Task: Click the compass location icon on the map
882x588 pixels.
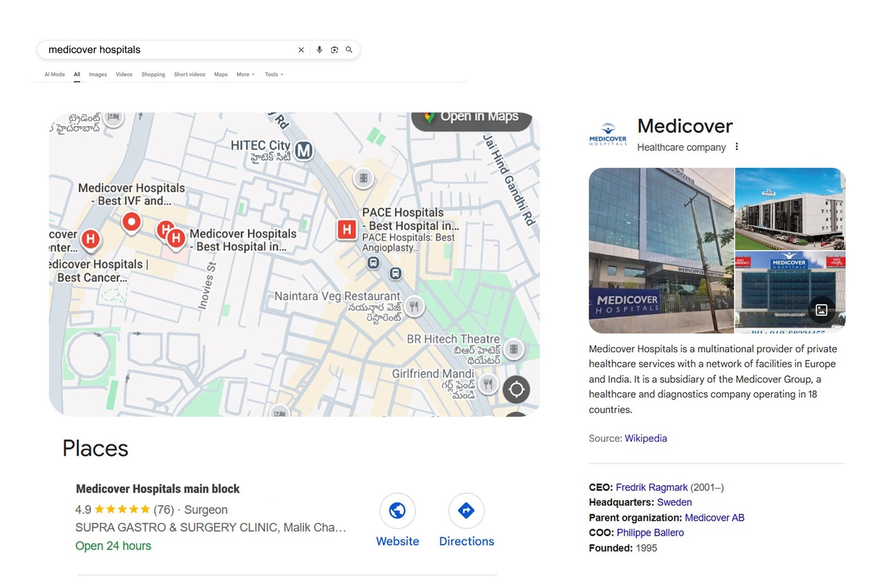Action: [x=516, y=390]
